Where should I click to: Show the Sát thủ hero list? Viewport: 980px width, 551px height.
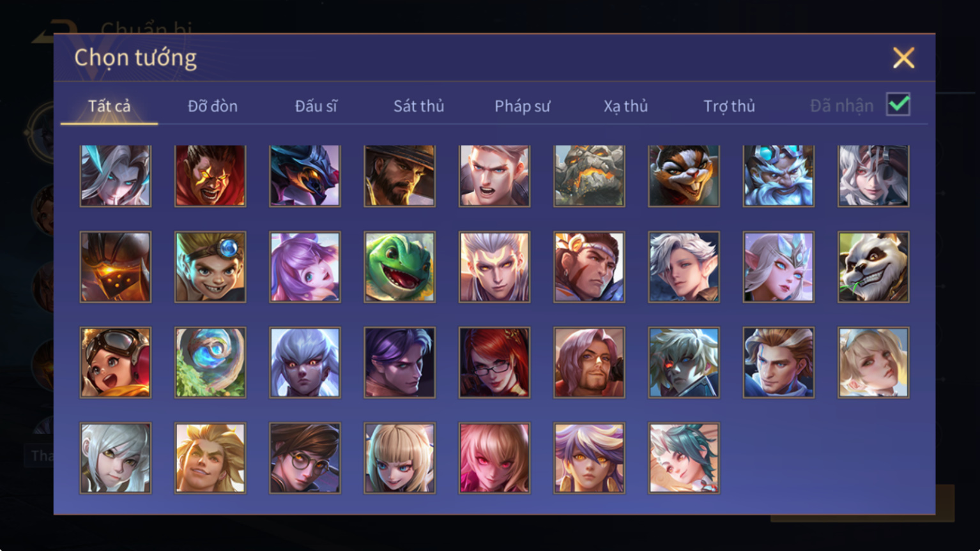point(418,106)
